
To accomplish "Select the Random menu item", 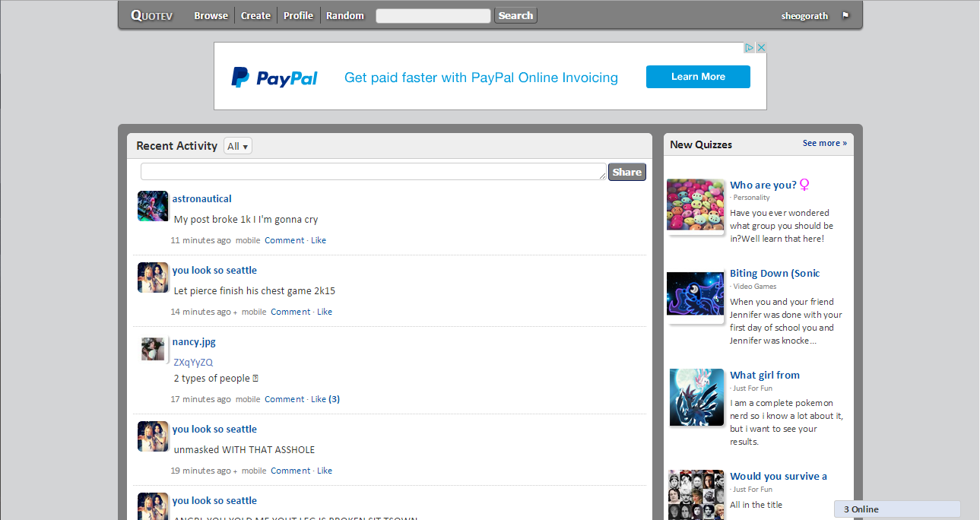I will (345, 15).
